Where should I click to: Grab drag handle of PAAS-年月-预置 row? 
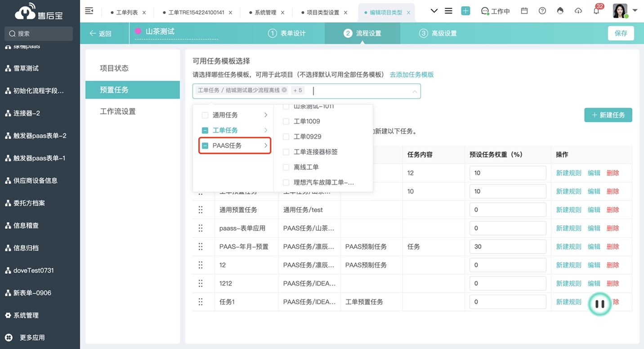coord(201,247)
